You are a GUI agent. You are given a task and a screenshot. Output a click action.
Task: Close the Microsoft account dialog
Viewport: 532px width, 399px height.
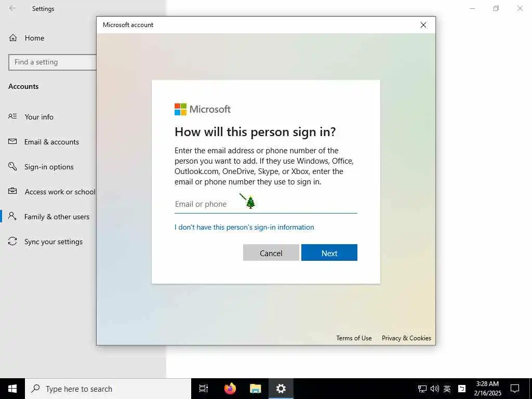[423, 25]
